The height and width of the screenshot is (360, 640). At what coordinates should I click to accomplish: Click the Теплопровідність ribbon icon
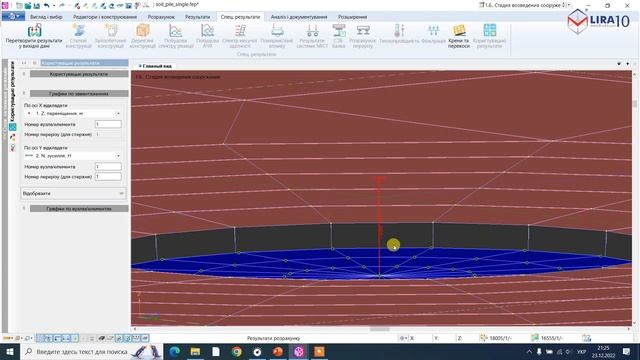coord(399,35)
